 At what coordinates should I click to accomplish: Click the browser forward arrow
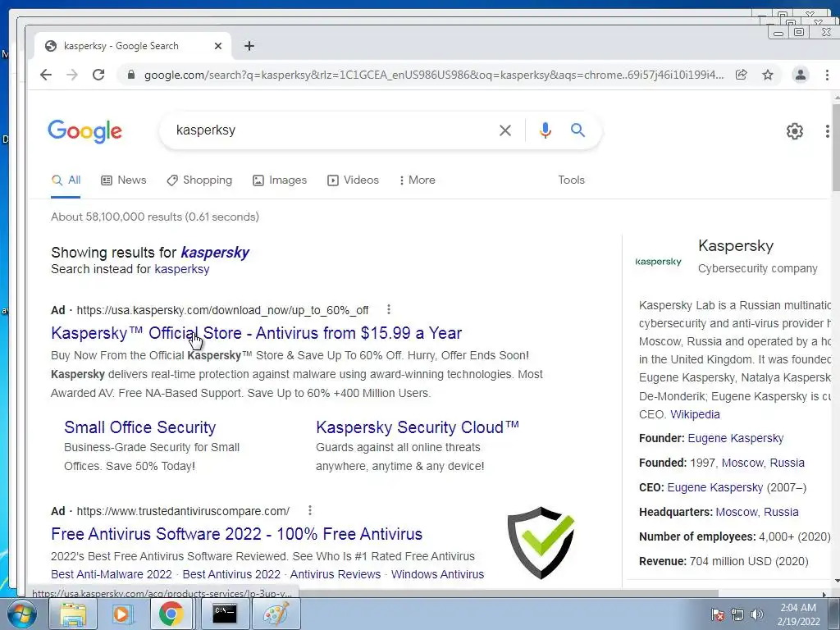[x=72, y=75]
